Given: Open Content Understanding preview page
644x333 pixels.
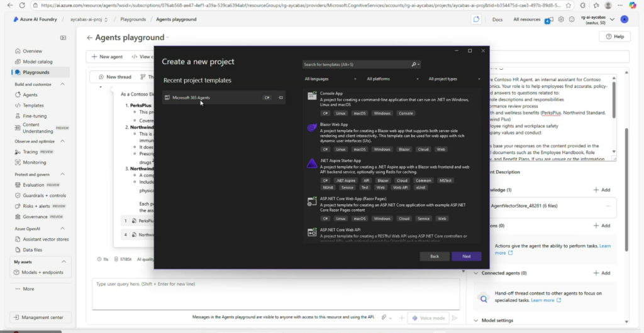Looking at the screenshot, I should point(38,128).
